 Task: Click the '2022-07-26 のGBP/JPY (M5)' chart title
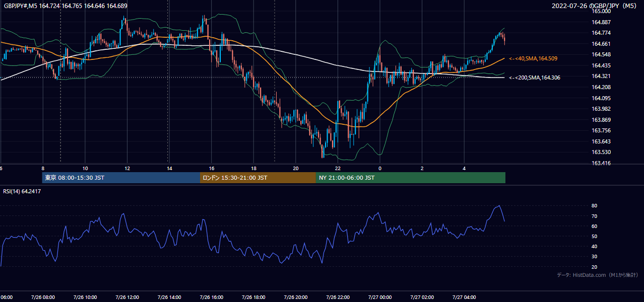tap(595, 6)
